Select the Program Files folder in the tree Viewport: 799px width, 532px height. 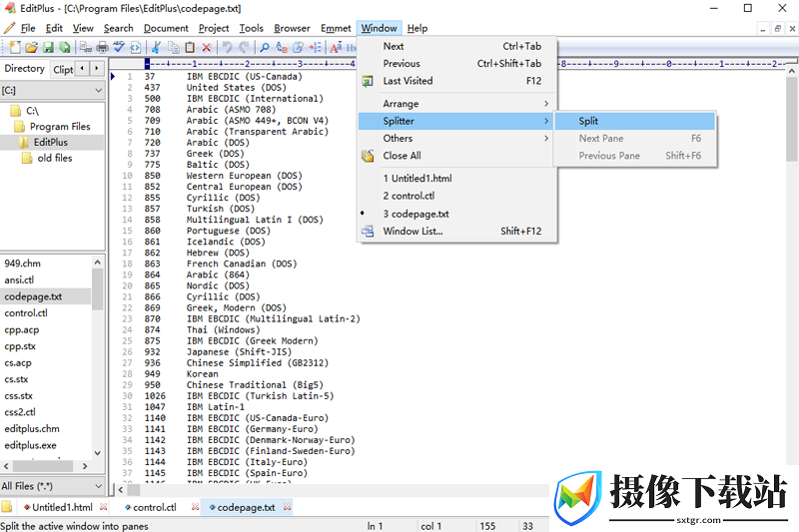(x=60, y=126)
